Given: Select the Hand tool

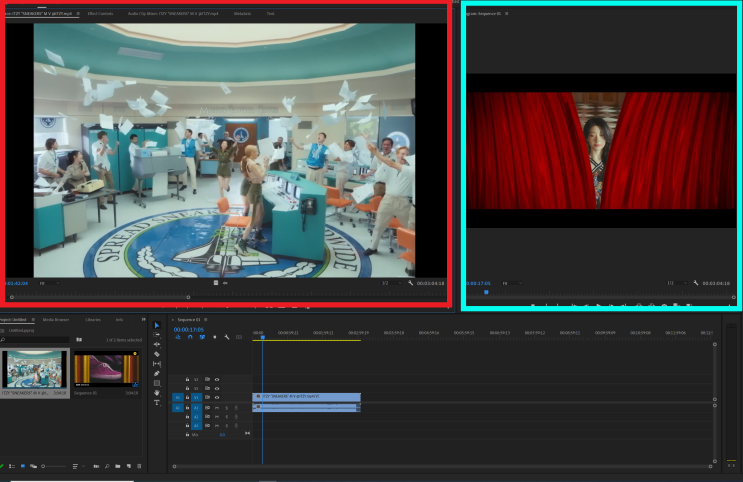Looking at the screenshot, I should [x=157, y=392].
